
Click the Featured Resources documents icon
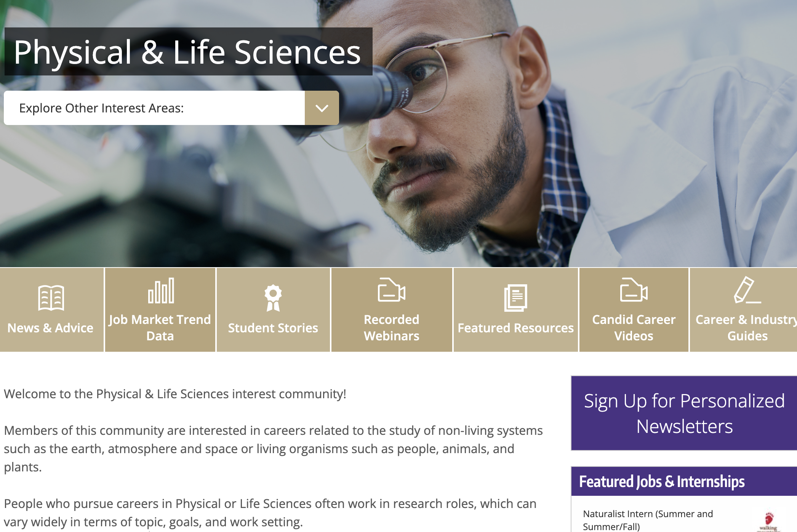pyautogui.click(x=515, y=298)
